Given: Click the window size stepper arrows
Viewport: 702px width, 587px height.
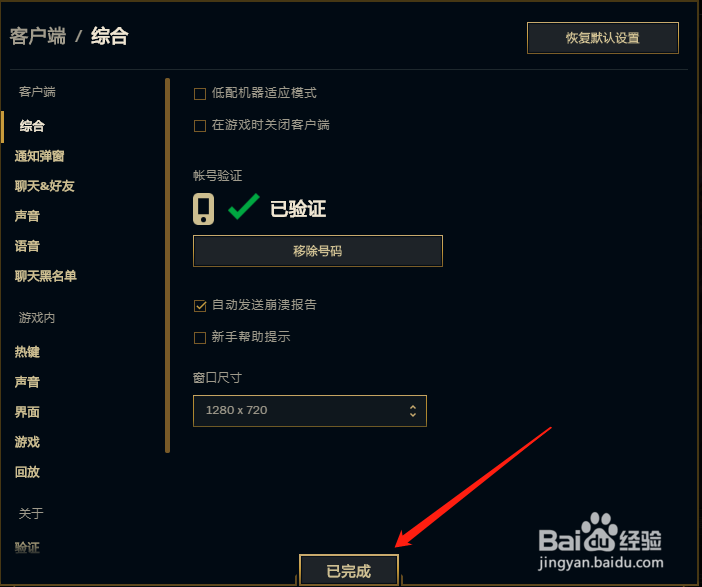Looking at the screenshot, I should point(413,411).
